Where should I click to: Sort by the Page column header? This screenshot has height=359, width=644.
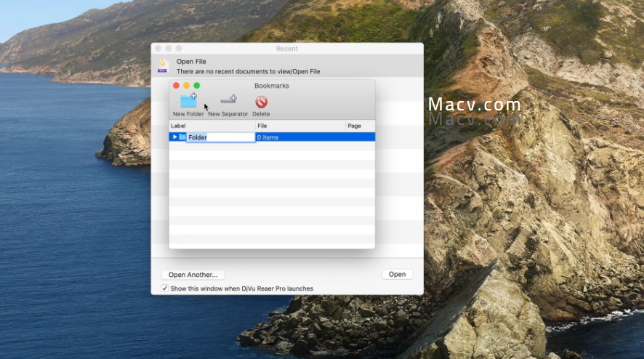[x=361, y=126]
